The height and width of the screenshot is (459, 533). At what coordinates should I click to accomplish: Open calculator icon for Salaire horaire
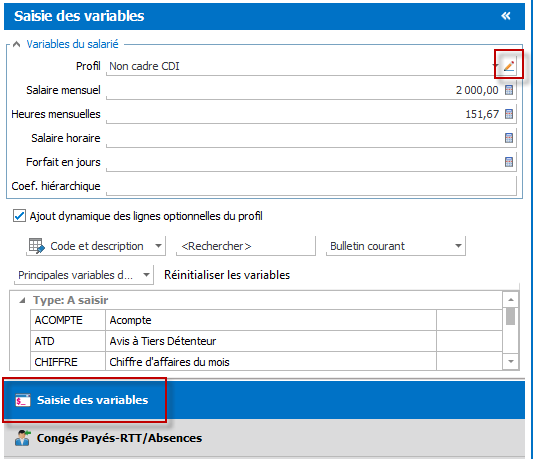[x=509, y=138]
